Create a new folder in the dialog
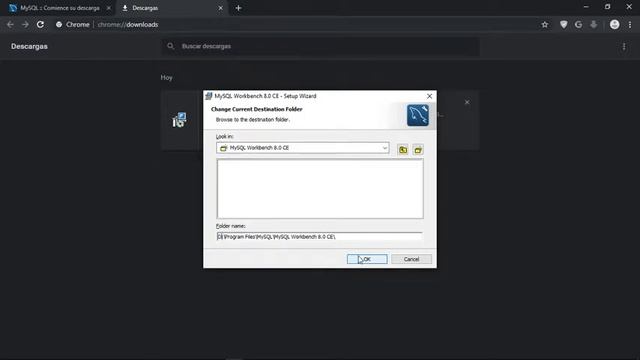This screenshot has height=360, width=640. (418, 150)
